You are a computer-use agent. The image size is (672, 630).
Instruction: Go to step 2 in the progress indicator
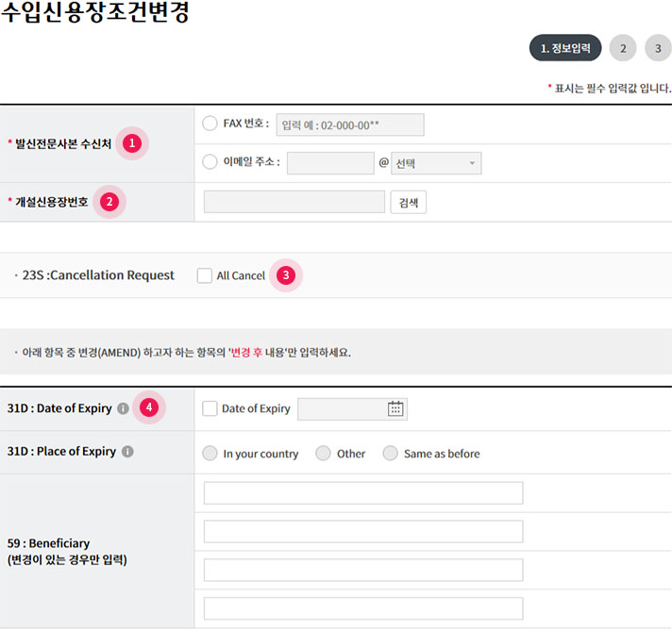pos(623,48)
